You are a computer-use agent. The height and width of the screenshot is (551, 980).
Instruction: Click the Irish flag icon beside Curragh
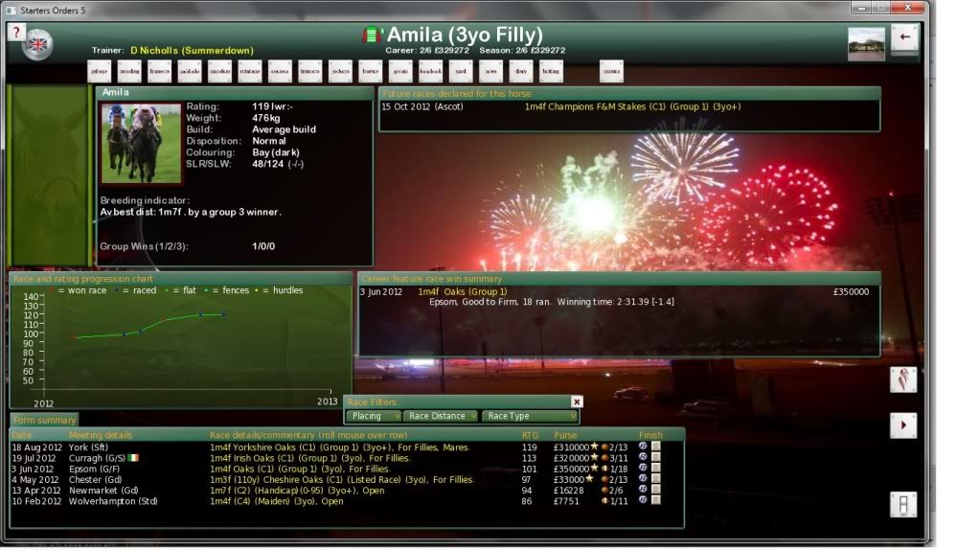click(132, 458)
